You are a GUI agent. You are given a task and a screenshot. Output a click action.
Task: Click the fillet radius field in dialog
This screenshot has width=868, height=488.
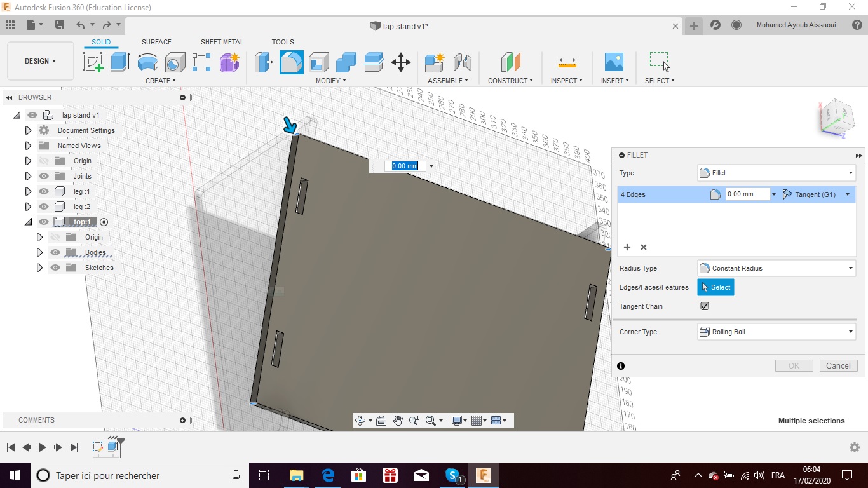(747, 194)
